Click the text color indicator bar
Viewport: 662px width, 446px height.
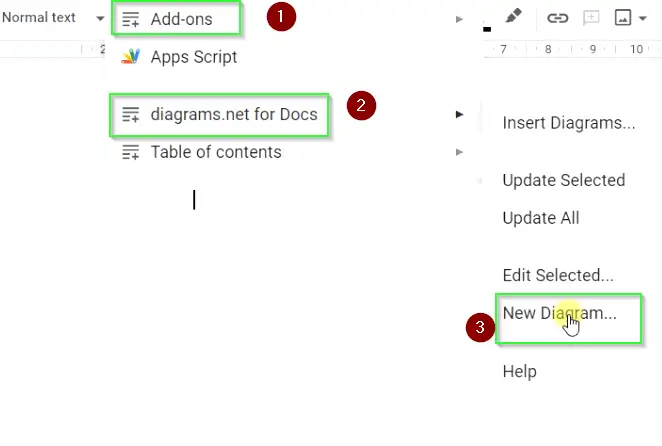(487, 29)
